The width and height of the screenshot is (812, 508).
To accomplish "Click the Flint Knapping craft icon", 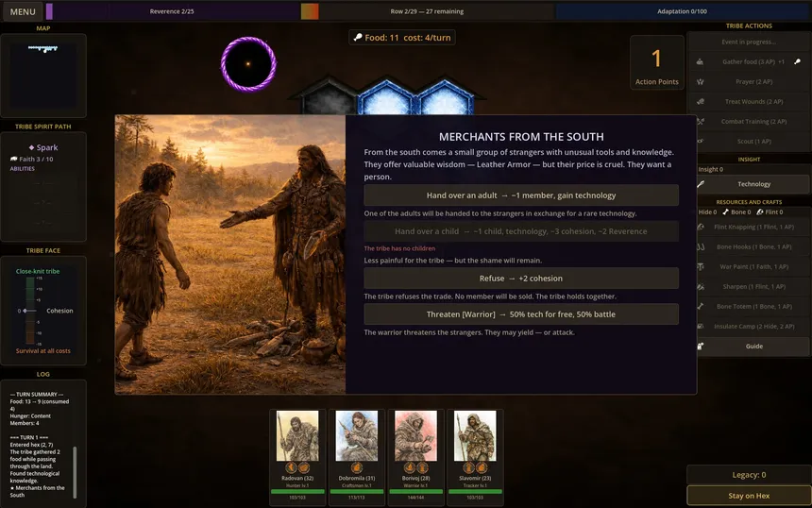I will pyautogui.click(x=700, y=228).
